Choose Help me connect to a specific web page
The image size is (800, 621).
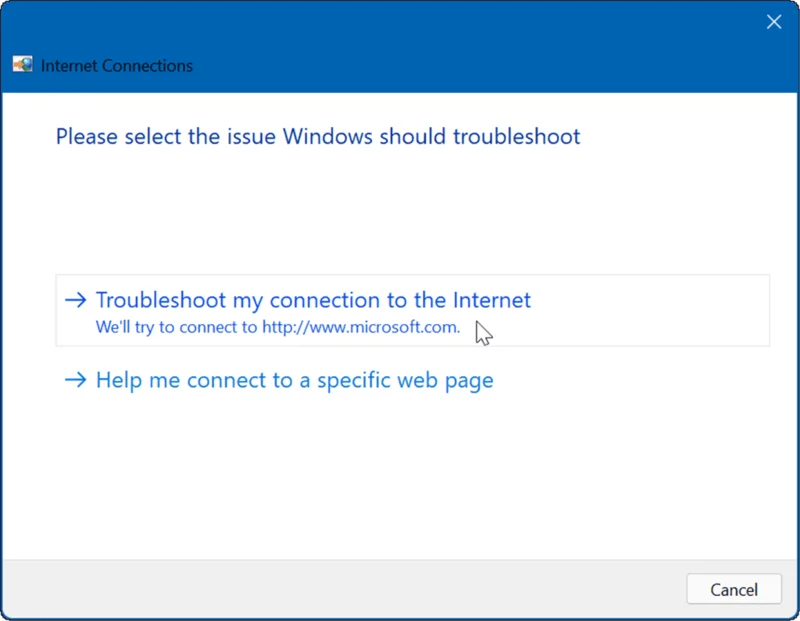tap(279, 380)
